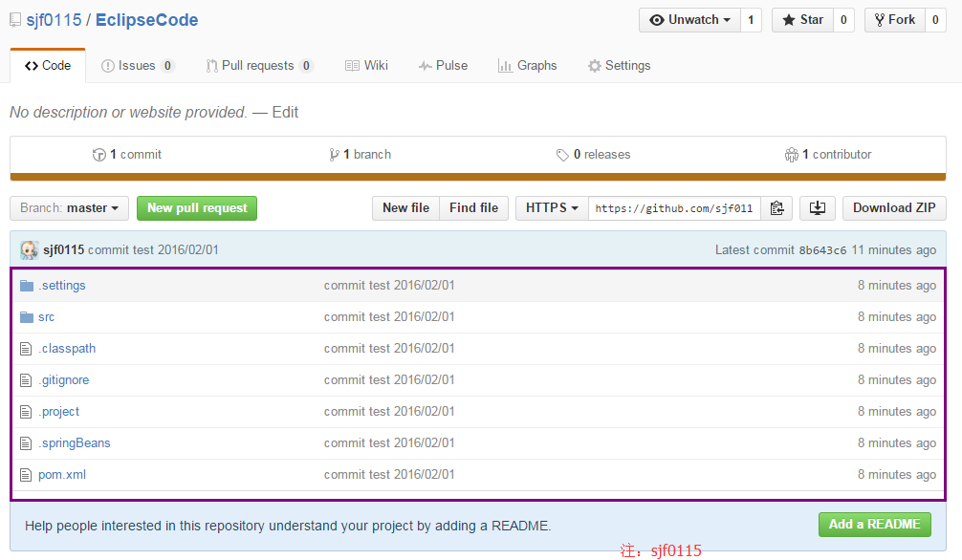Switch to the Settings tab
The height and width of the screenshot is (560, 962).
tap(619, 66)
